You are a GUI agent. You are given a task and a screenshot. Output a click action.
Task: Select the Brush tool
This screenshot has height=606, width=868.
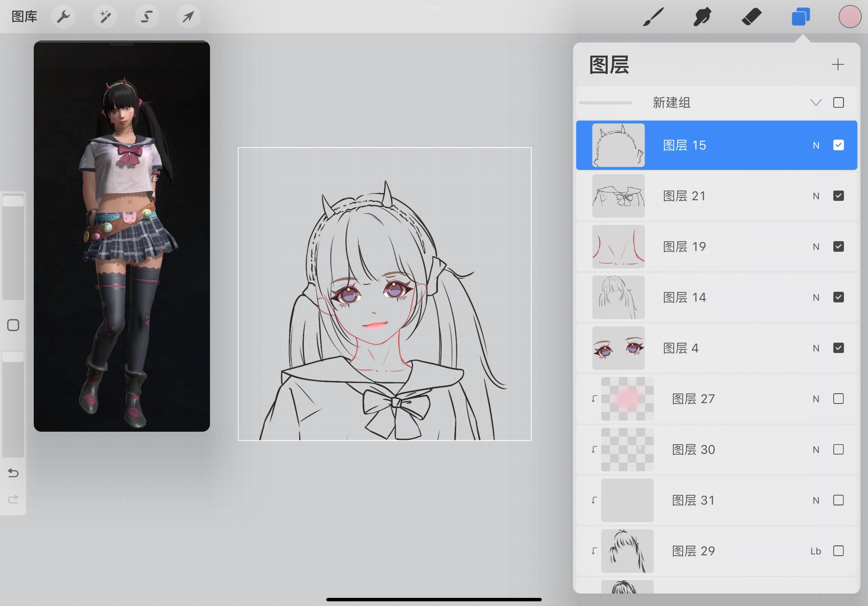click(653, 17)
